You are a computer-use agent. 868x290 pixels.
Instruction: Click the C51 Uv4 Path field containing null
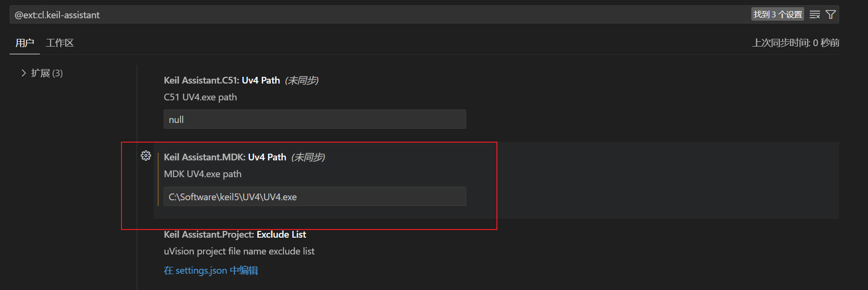click(x=315, y=119)
